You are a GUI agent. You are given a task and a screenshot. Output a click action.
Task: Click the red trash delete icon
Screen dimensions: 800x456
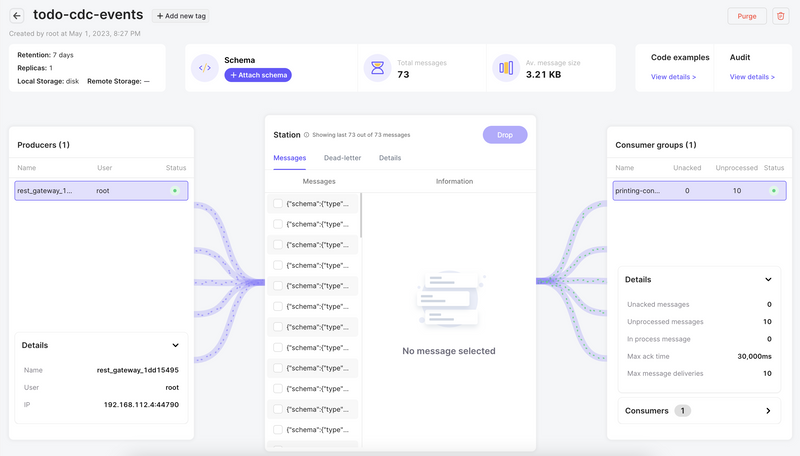point(780,16)
